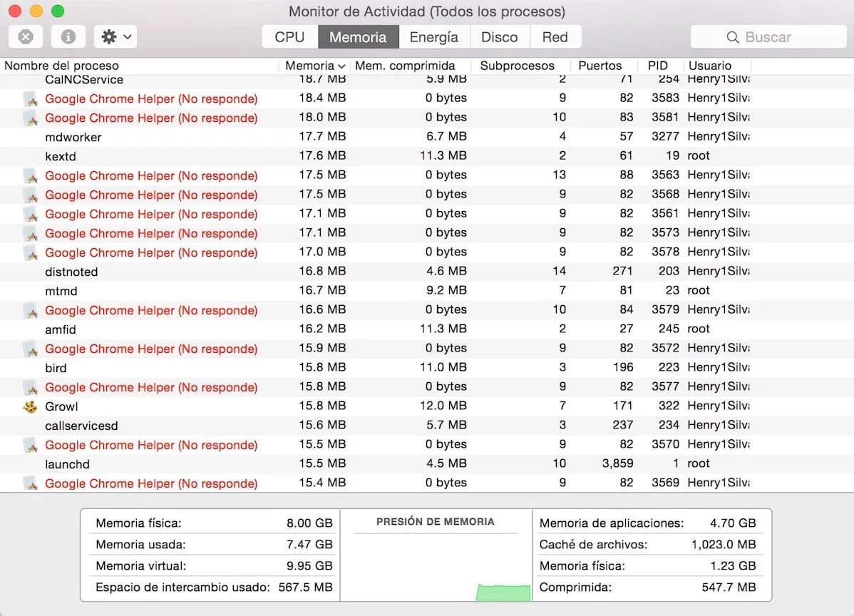The width and height of the screenshot is (854, 616).
Task: Click the memory pressure green graph
Action: 503,592
